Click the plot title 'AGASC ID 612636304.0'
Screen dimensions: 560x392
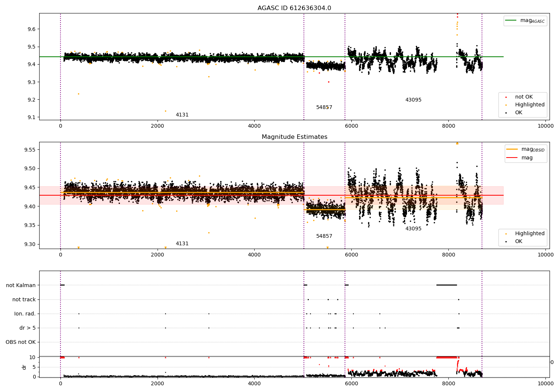click(x=294, y=8)
